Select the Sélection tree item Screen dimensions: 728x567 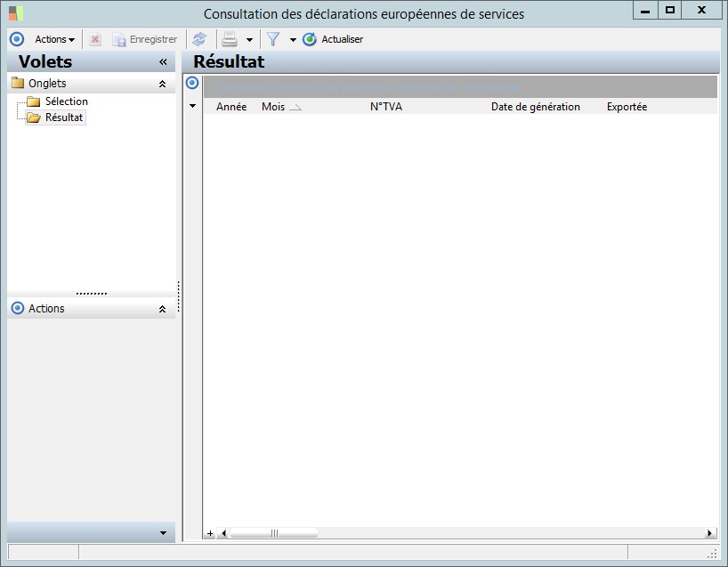(67, 101)
